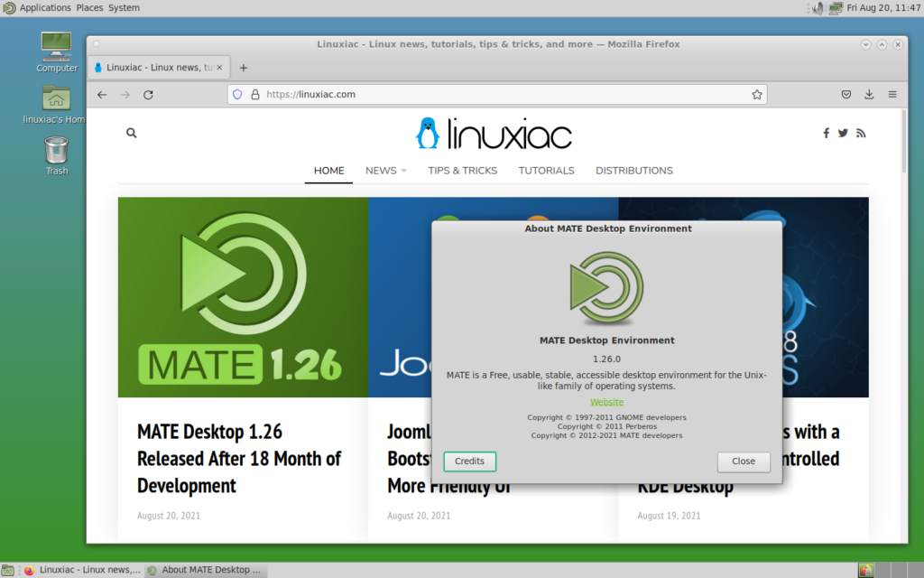Click the workspace switcher in the bottom panel

click(890, 571)
